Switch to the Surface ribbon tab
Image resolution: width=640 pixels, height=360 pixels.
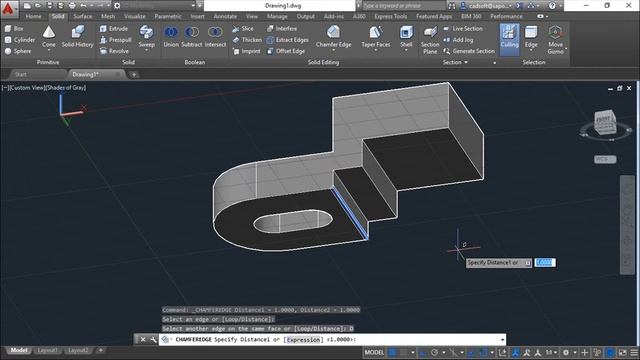83,16
